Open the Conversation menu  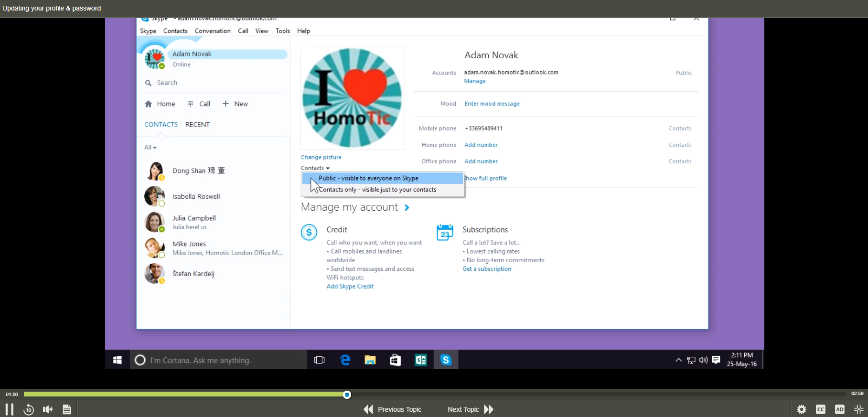213,31
